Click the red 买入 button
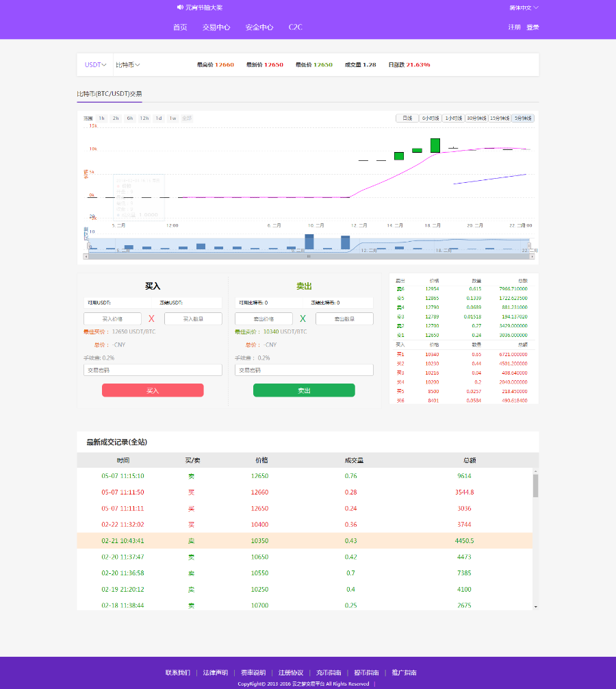 [153, 390]
